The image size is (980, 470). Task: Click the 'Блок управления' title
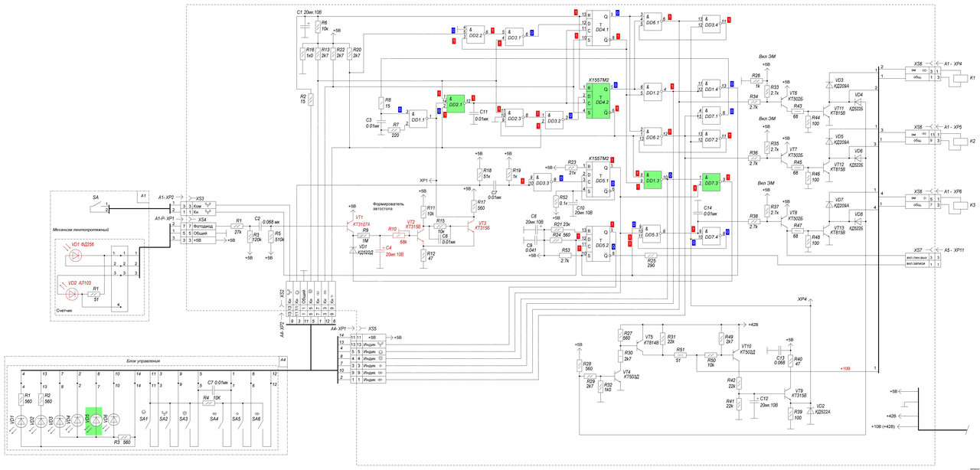pyautogui.click(x=142, y=360)
